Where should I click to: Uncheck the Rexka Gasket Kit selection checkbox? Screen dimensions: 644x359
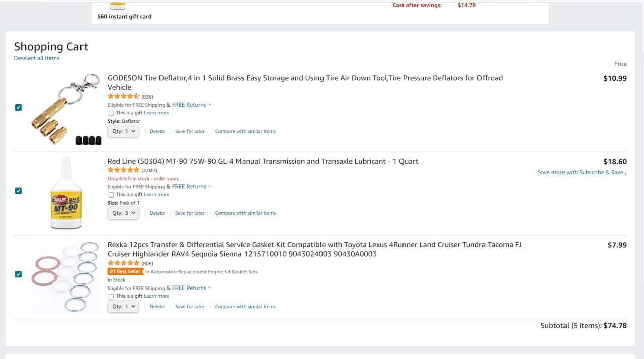click(19, 274)
